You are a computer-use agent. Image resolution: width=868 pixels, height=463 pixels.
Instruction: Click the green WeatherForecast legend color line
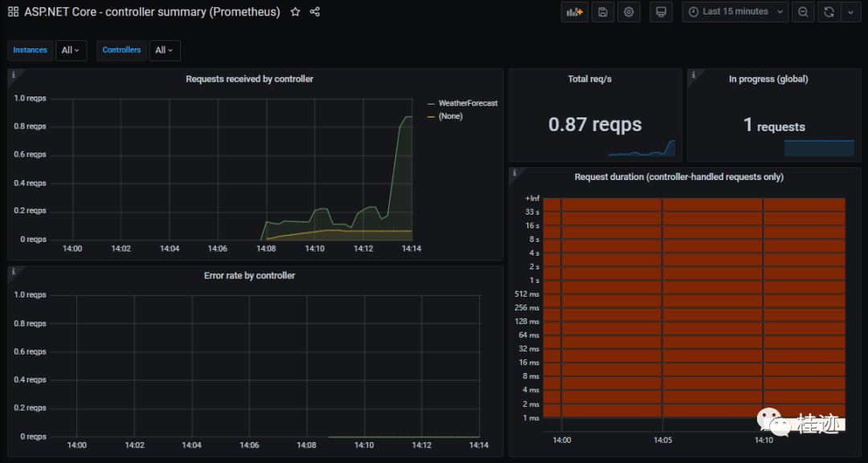432,104
